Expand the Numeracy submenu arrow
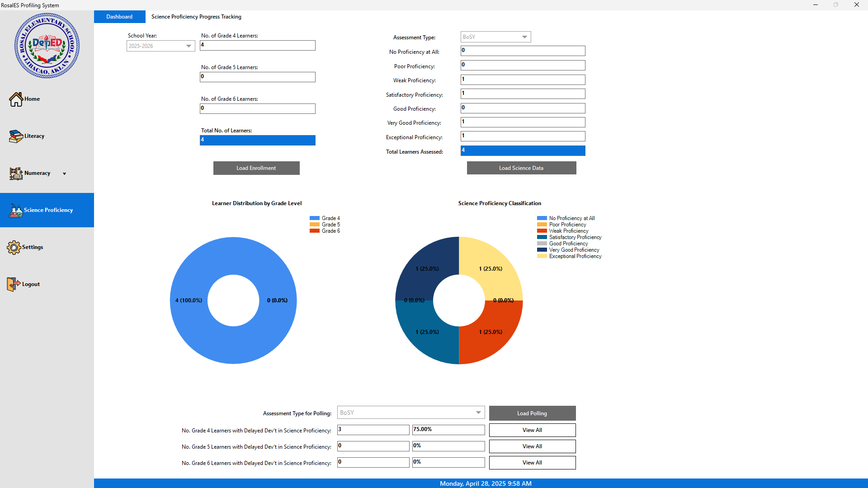The image size is (868, 488). [x=64, y=174]
